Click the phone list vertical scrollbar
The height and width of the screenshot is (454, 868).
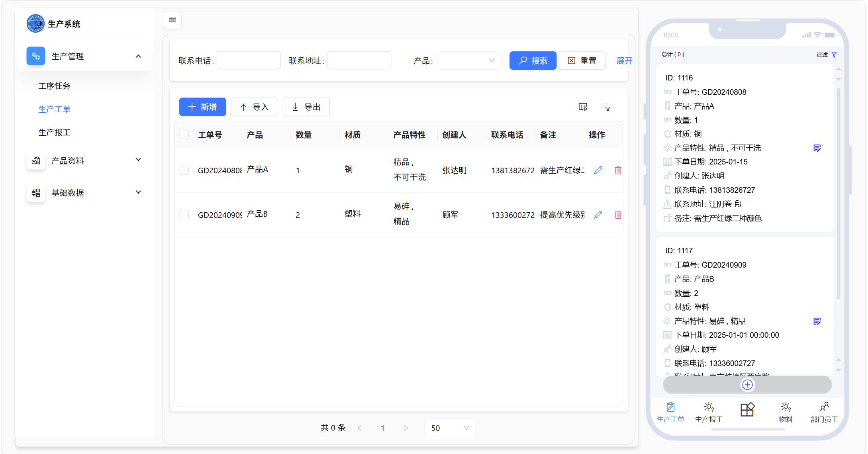pos(838,193)
